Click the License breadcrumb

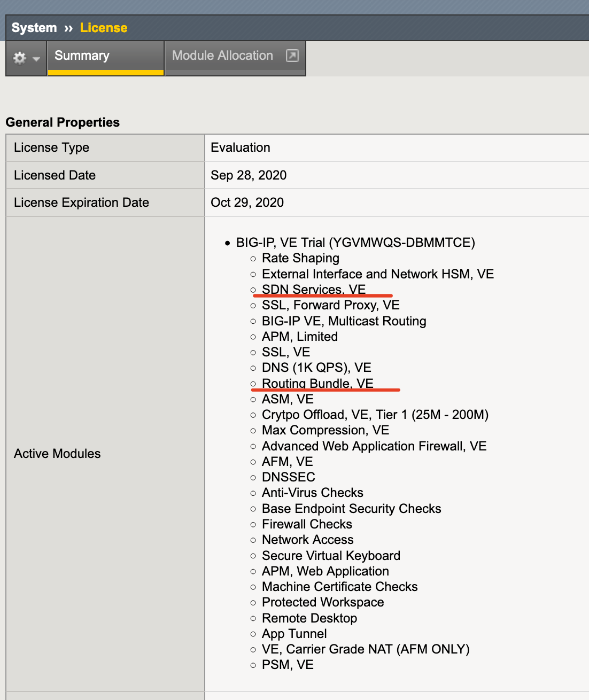pos(104,28)
